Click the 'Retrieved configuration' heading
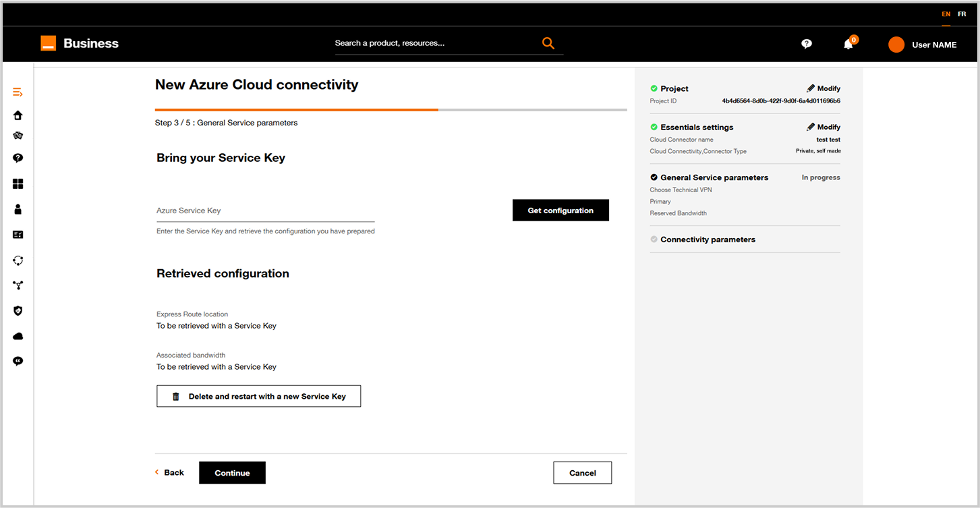 (x=223, y=273)
